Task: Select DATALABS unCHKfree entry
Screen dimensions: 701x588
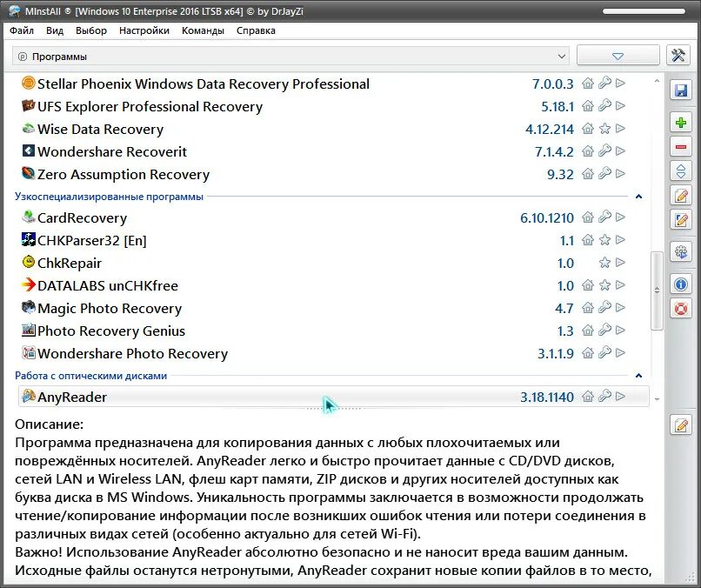Action: point(107,285)
